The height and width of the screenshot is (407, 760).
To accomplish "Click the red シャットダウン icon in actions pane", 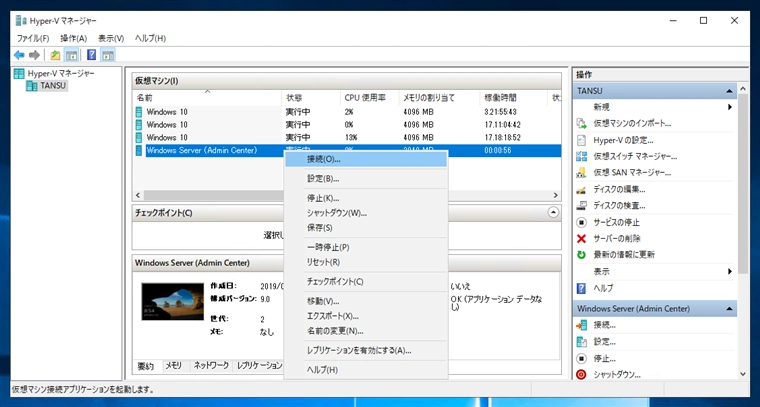I will pos(581,375).
